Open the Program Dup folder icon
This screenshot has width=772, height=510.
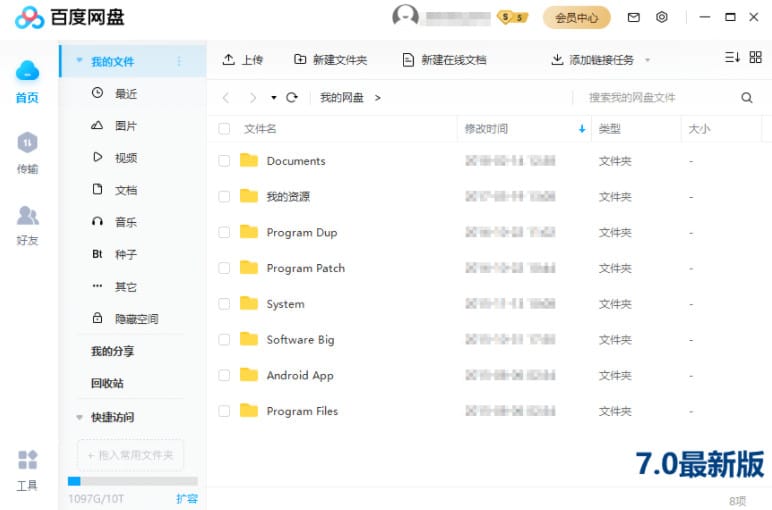tap(249, 232)
